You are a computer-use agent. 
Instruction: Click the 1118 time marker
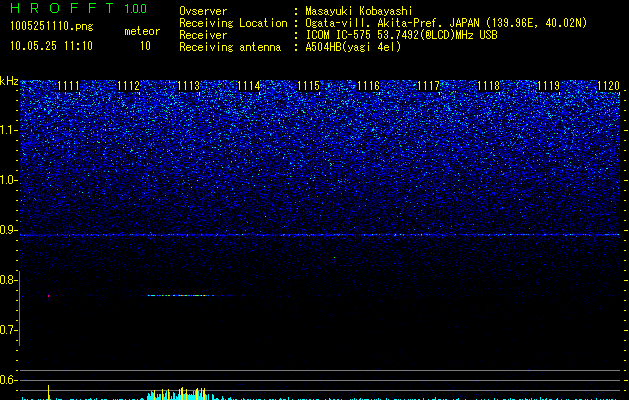tap(489, 86)
